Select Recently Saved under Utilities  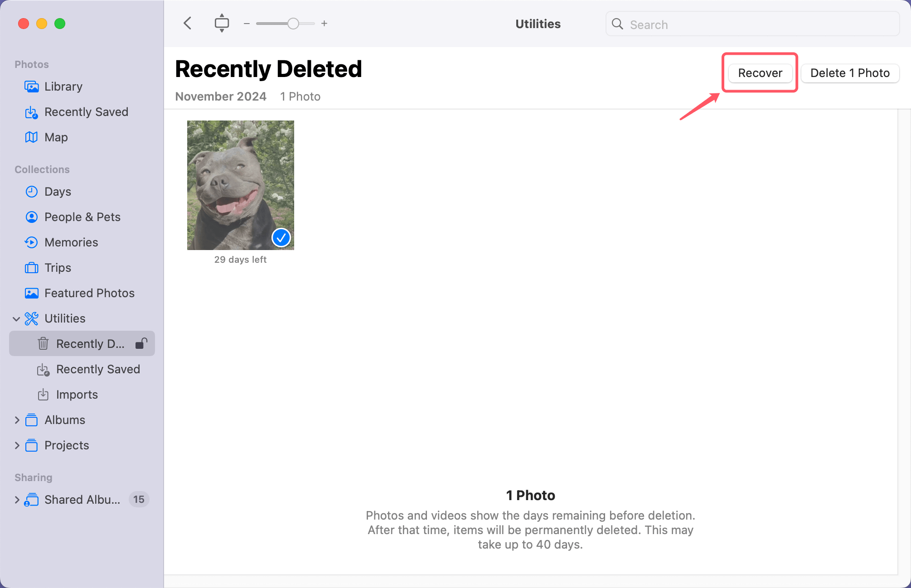pos(98,369)
